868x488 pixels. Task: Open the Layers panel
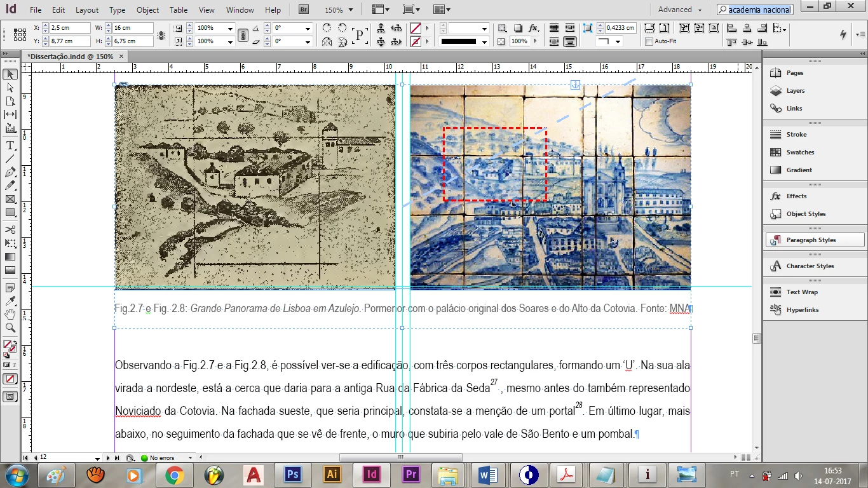(x=815, y=91)
